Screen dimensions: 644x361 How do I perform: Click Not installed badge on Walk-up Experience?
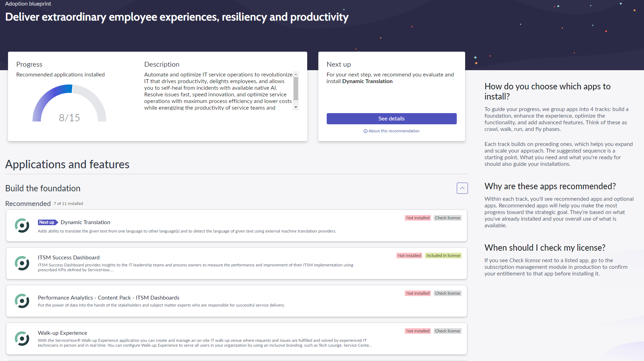[418, 331]
